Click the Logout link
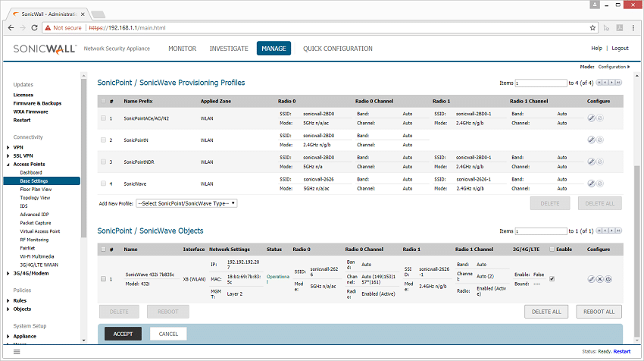The width and height of the screenshot is (644, 361). (x=621, y=48)
